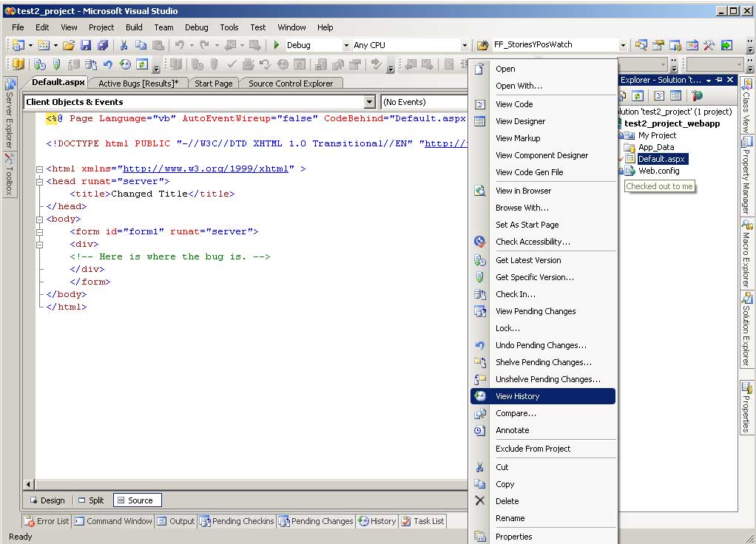Image resolution: width=756 pixels, height=544 pixels.
Task: Switch to Source view
Action: pyautogui.click(x=137, y=500)
